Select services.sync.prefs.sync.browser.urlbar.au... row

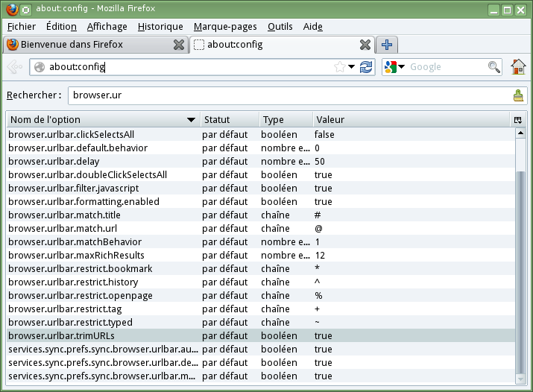click(261, 350)
